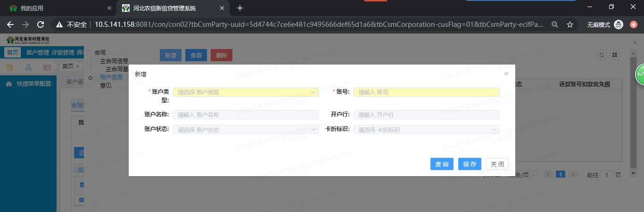
Task: Save the new account with 保存
Action: pos(470,164)
